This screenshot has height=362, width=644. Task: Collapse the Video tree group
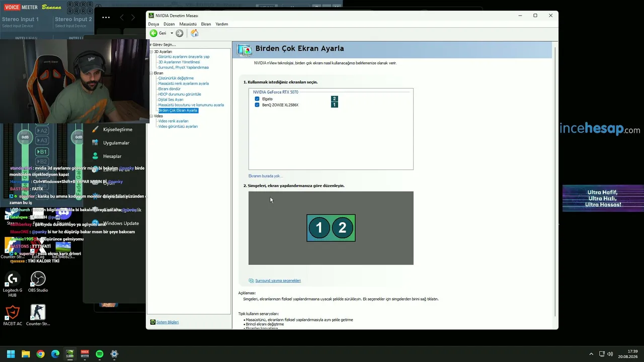click(x=151, y=116)
